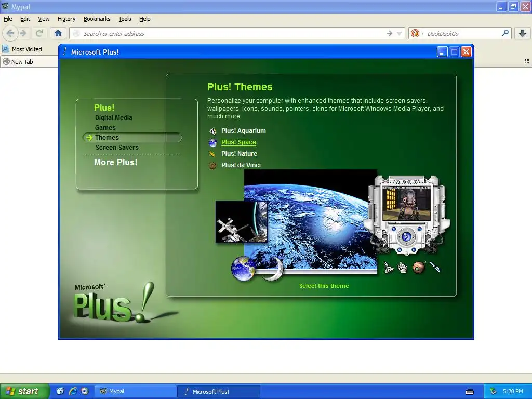532x399 pixels.
Task: Click the system tray notification icon
Action: click(494, 392)
